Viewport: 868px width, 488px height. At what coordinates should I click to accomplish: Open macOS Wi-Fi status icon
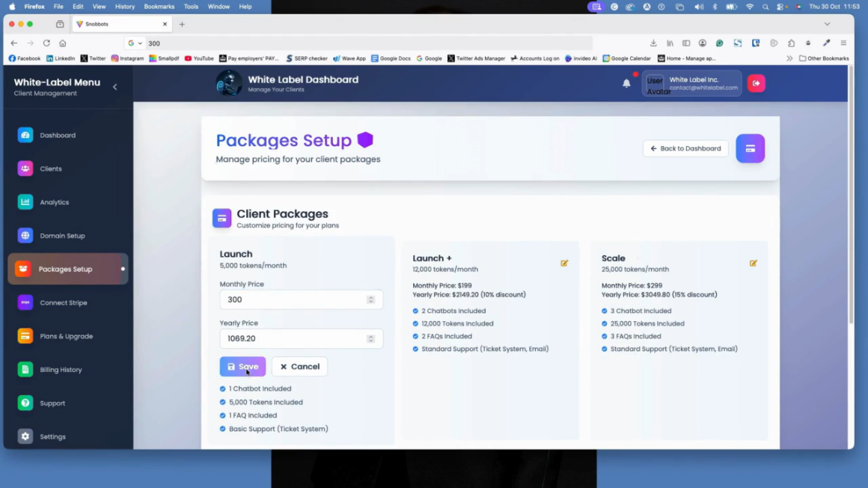coord(750,7)
